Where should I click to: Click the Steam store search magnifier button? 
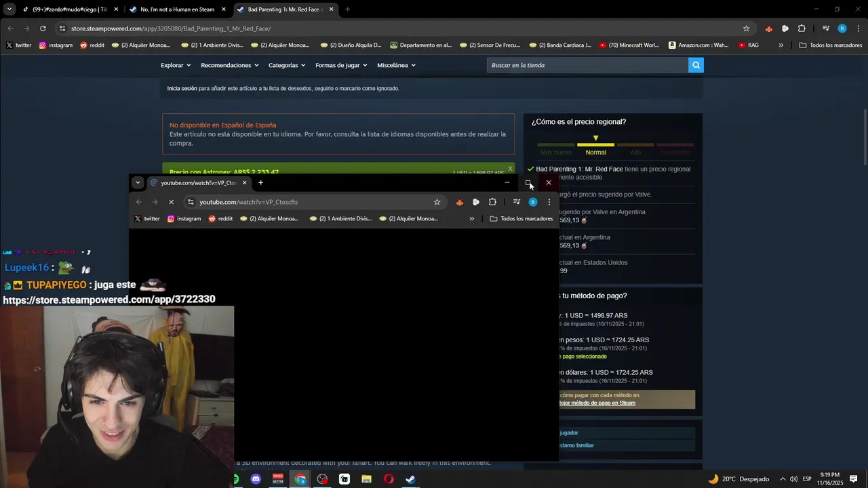[696, 65]
